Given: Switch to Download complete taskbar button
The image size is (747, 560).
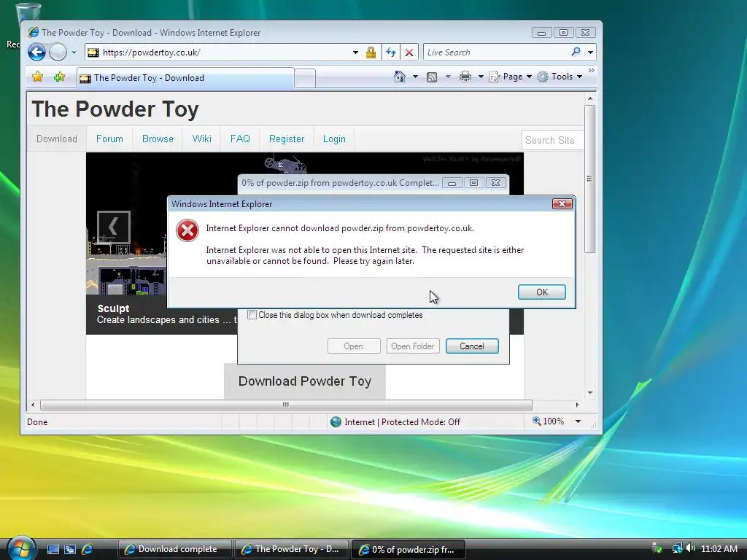Looking at the screenshot, I should click(175, 549).
